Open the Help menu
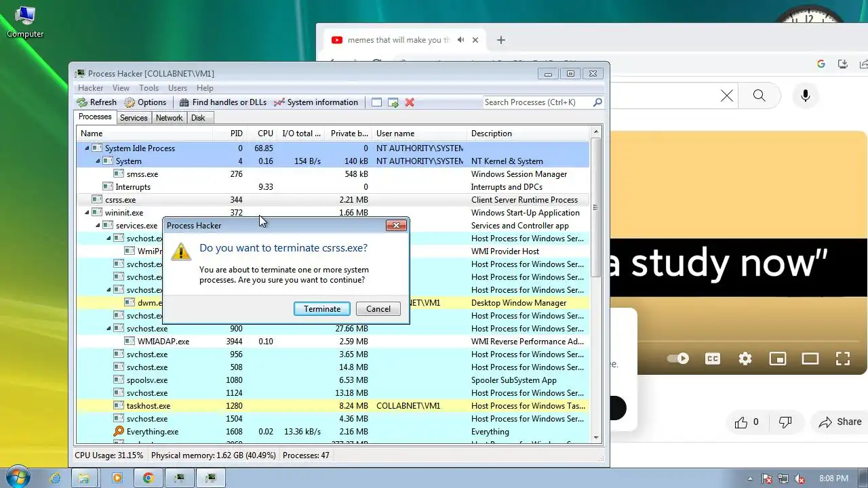868x488 pixels. [205, 88]
